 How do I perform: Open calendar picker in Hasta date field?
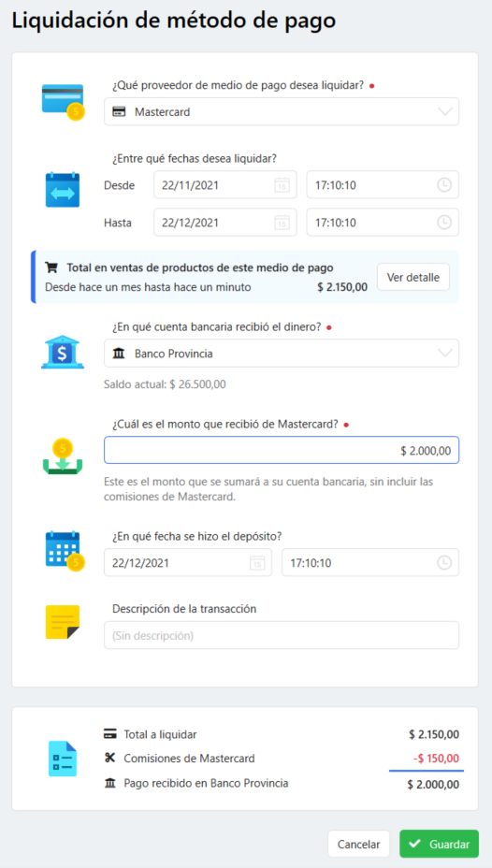[x=282, y=223]
